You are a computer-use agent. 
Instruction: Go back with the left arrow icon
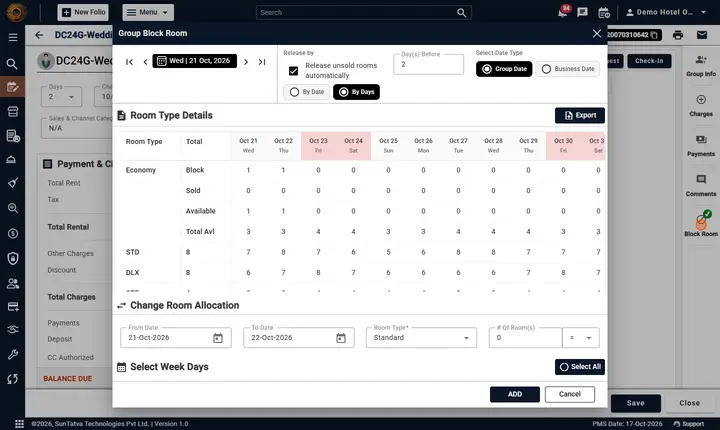(39, 35)
